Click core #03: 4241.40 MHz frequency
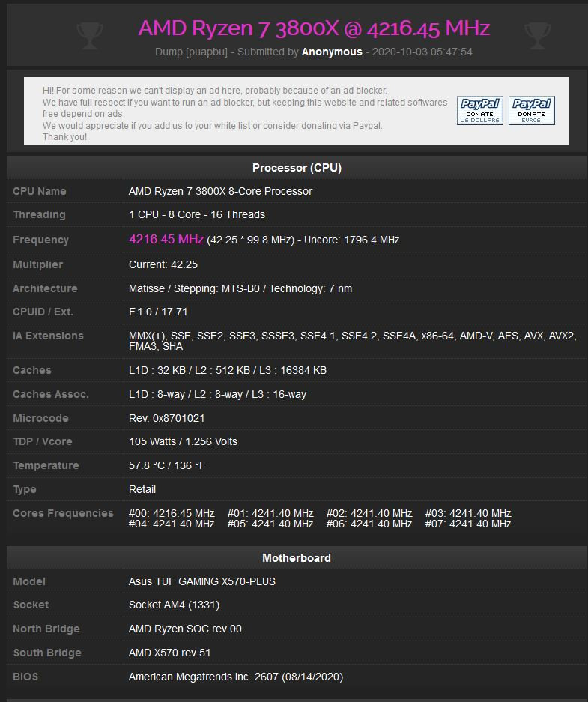Screen dimensions: 588x702 pos(468,513)
